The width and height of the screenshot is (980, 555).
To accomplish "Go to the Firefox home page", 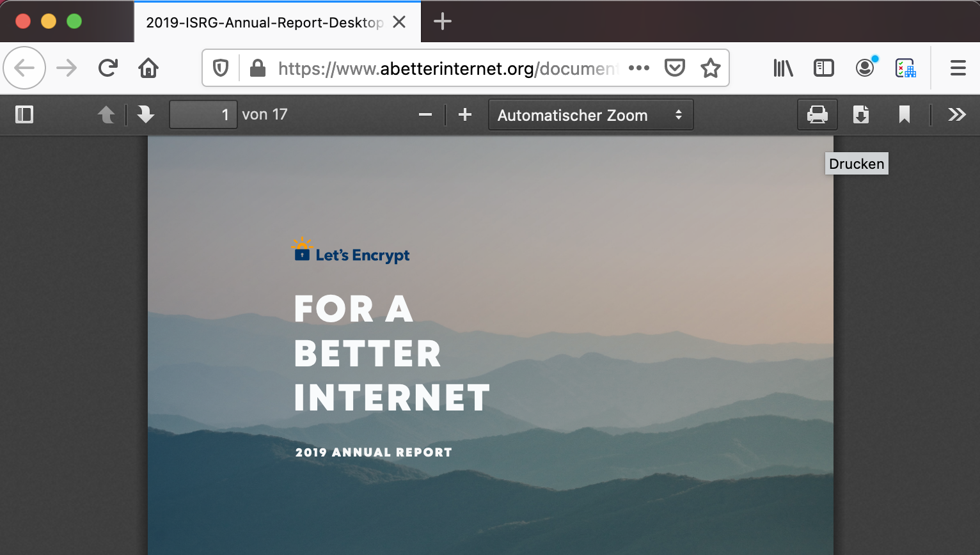I will pos(148,68).
